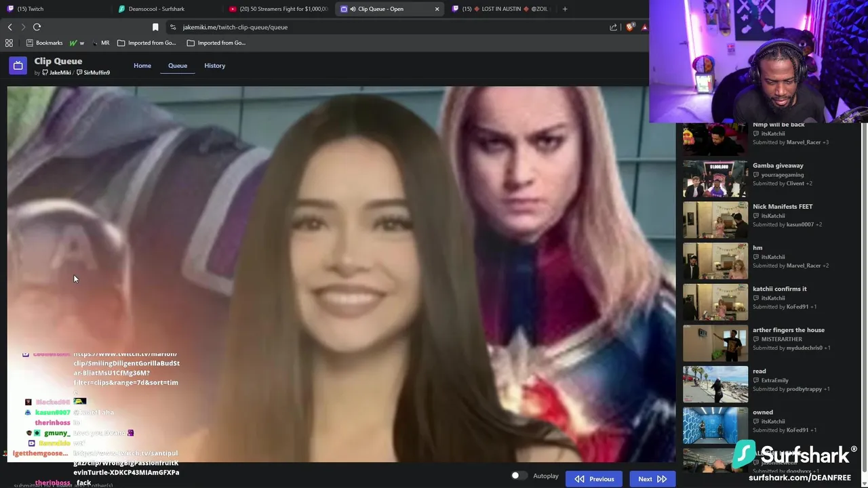Viewport: 868px width, 488px height.
Task: Click the channel name yourragegaming
Action: 783,175
